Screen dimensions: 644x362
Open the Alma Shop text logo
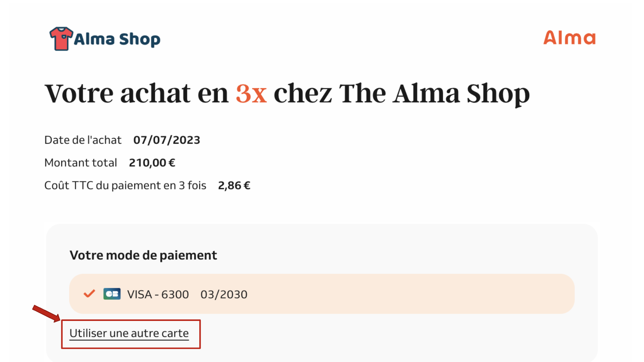click(117, 39)
